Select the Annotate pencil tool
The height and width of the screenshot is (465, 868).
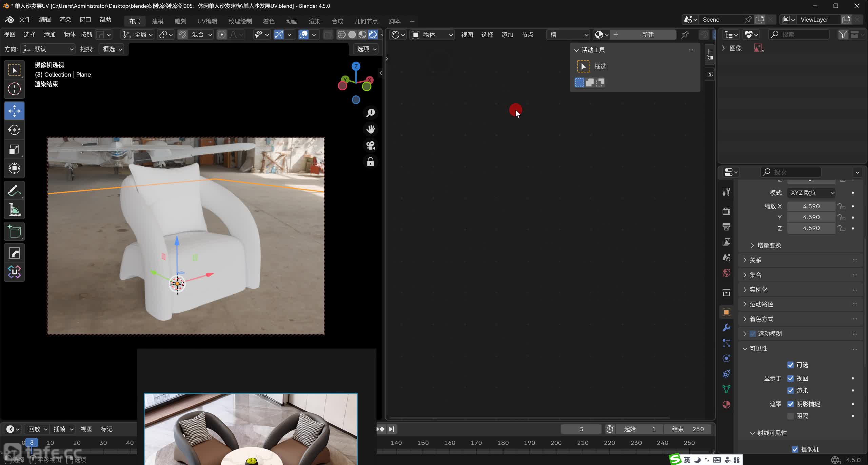click(x=14, y=190)
